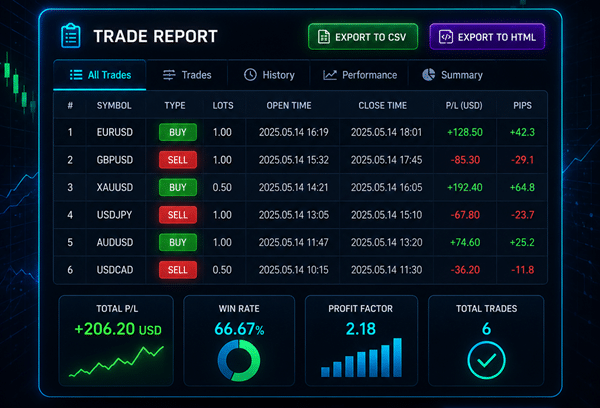Click the Trade Report clipboard icon

[x=71, y=36]
